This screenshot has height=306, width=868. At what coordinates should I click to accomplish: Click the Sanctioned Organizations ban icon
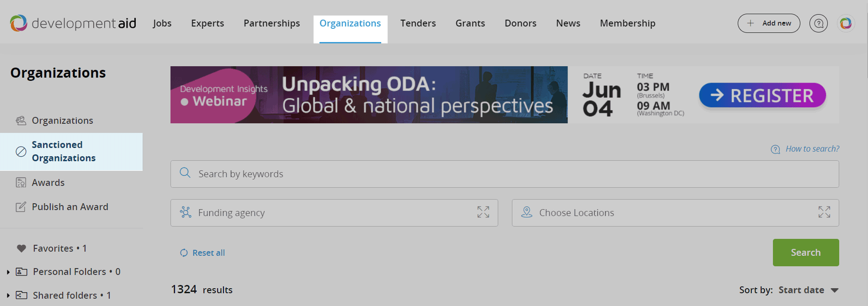21,152
